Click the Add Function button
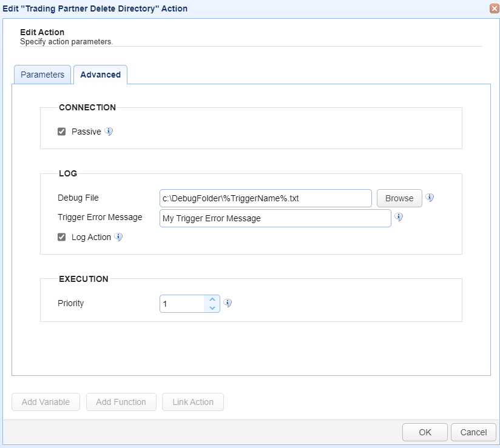 coord(121,402)
